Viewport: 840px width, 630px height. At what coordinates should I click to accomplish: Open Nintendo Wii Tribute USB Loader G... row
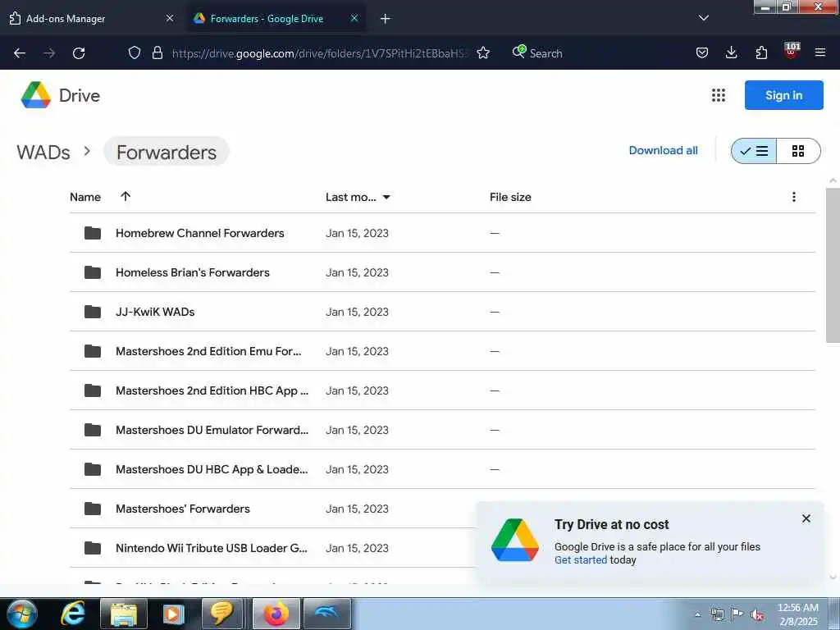coord(273,548)
